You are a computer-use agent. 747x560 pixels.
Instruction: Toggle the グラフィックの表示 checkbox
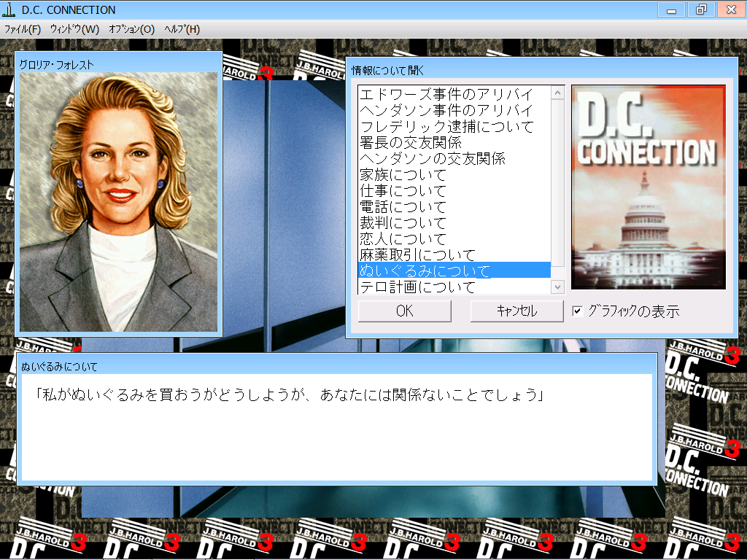(578, 311)
